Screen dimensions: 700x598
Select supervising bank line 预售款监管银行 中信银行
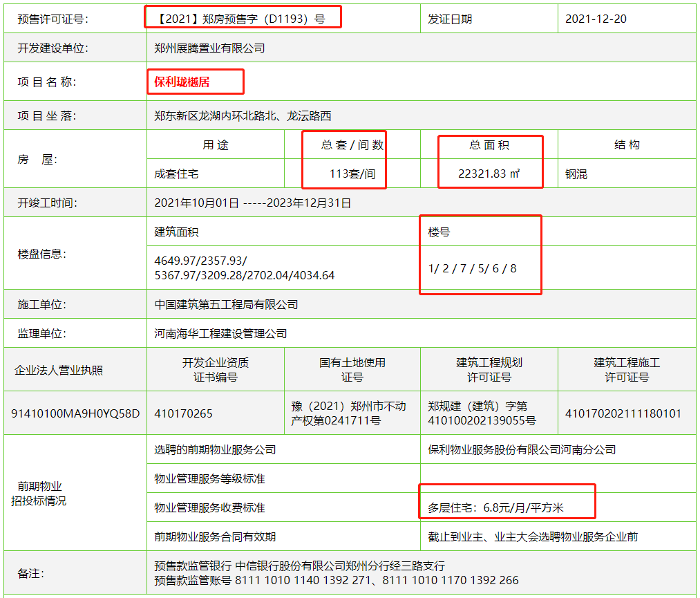299,566
